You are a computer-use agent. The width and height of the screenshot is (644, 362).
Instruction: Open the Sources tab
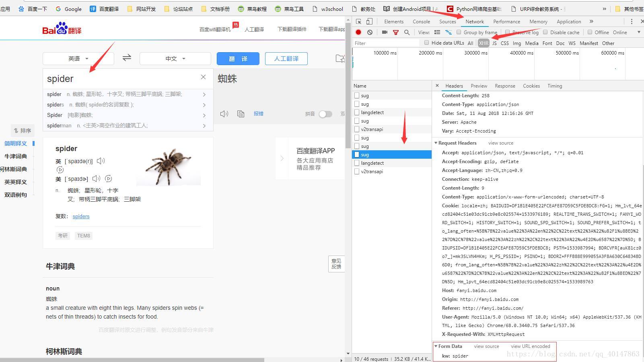pyautogui.click(x=447, y=21)
